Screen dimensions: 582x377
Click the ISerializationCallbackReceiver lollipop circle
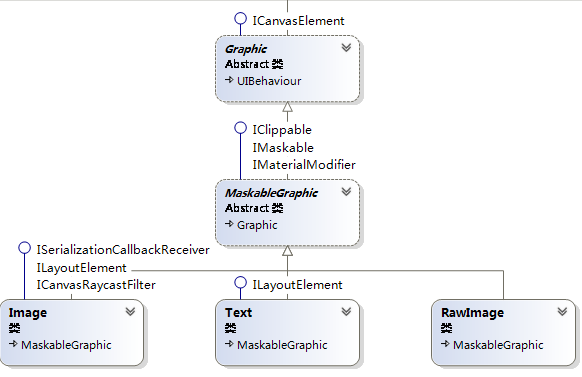(24, 248)
